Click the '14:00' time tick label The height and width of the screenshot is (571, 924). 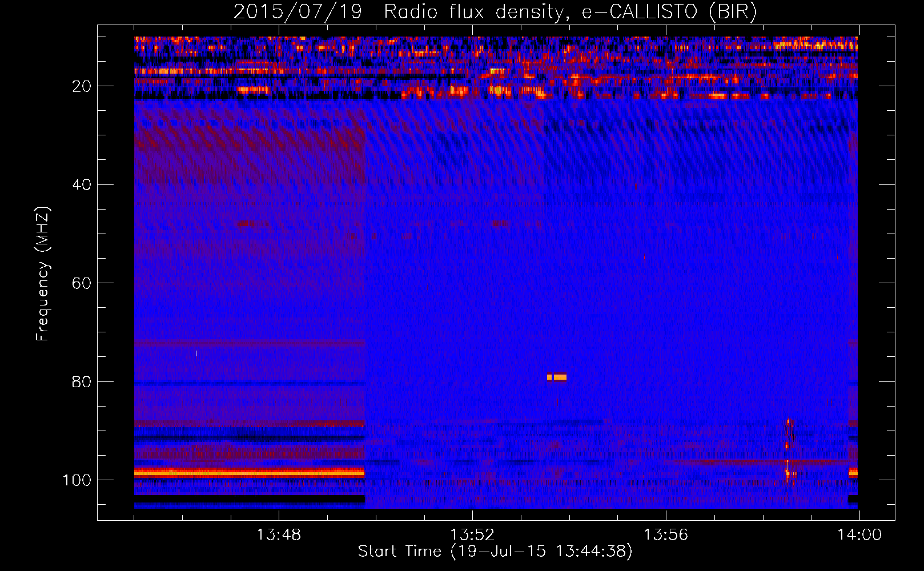859,535
